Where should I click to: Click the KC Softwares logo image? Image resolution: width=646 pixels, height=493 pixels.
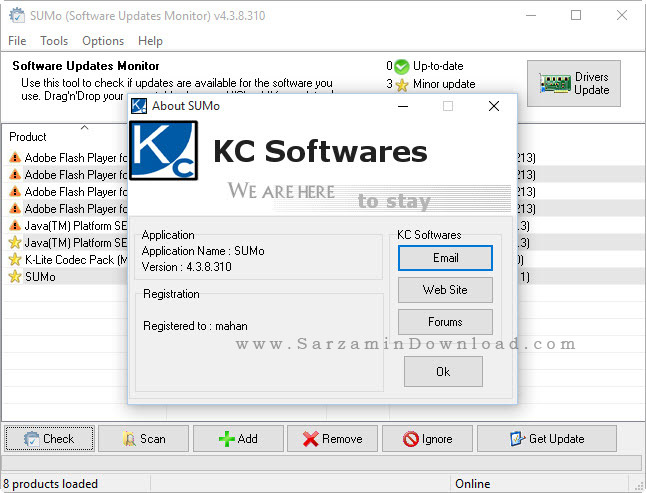(164, 151)
